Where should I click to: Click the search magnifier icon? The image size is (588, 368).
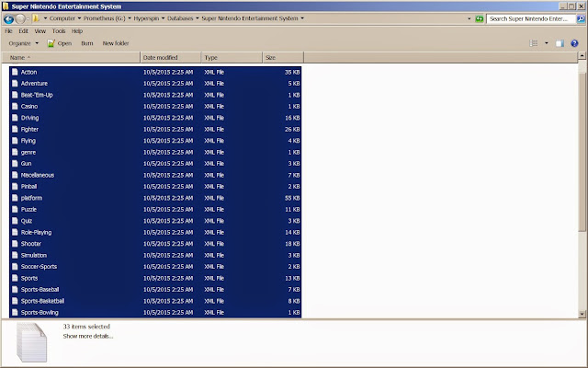coord(581,18)
